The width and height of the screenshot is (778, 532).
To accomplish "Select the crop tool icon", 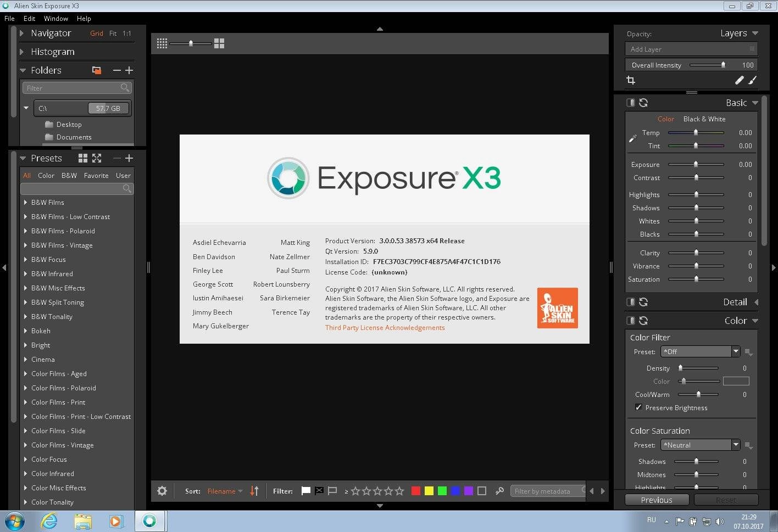I will click(631, 80).
